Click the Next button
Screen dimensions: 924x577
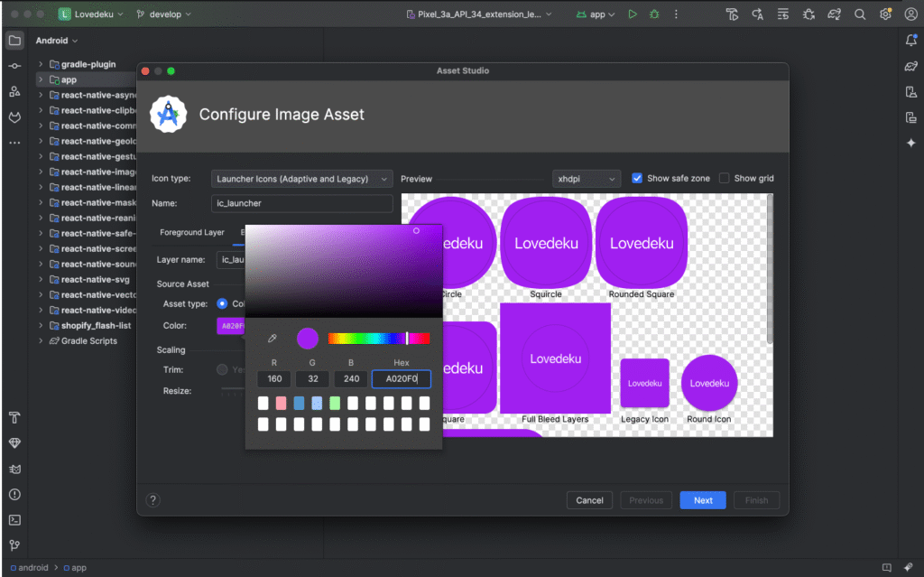(x=703, y=500)
